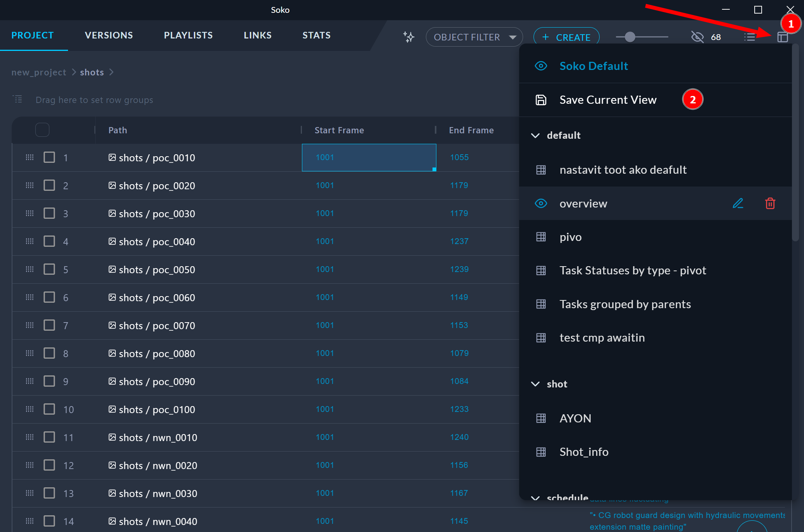Click drag handle of poc_0030 row

pyautogui.click(x=30, y=213)
